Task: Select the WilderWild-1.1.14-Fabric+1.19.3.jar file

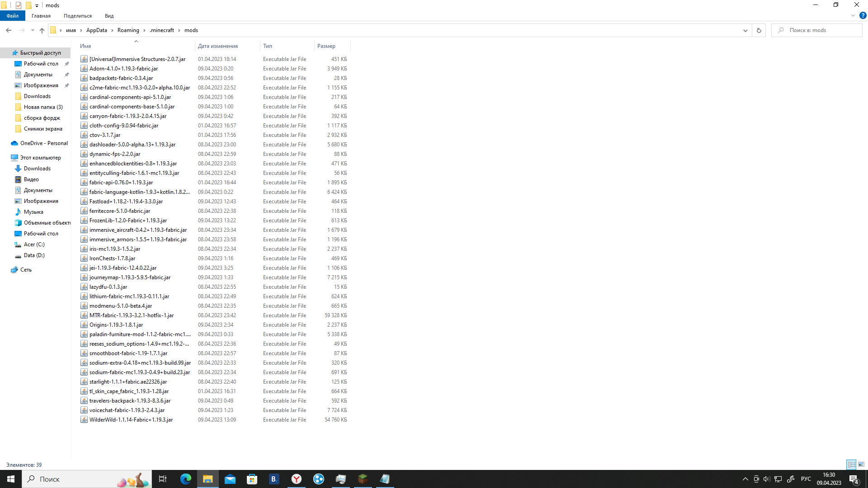Action: [x=131, y=420]
